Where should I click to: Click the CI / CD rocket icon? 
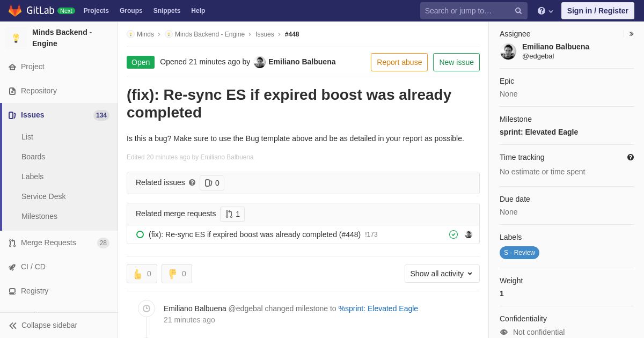12,267
